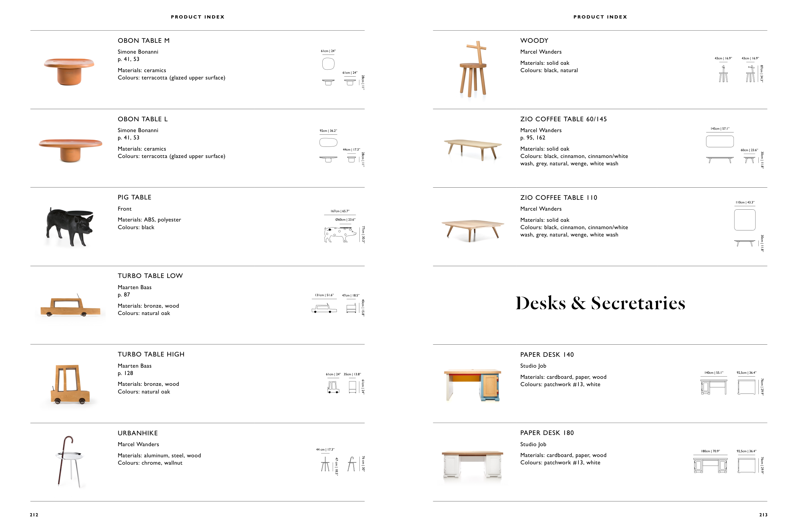Click the left page Product Index header
The height and width of the screenshot is (532, 798).
198,17
